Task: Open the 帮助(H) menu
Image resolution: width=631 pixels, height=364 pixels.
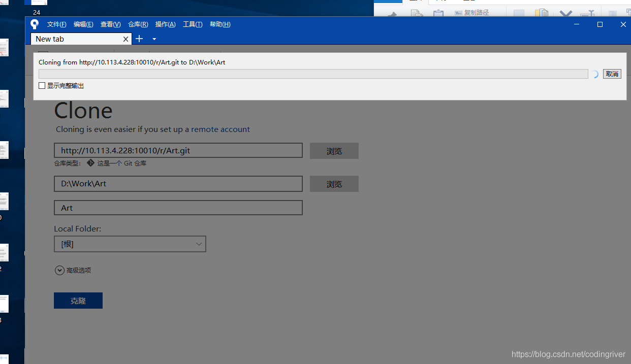Action: 220,24
